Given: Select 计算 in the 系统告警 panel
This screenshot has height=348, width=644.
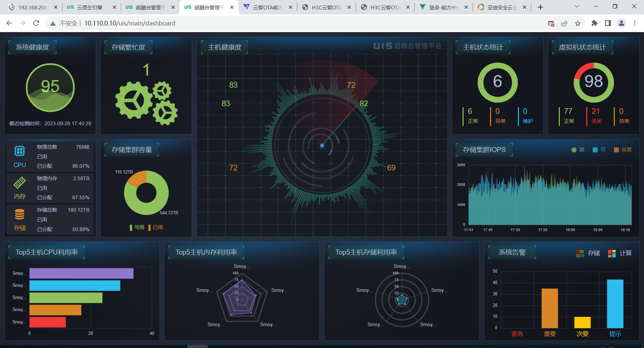Looking at the screenshot, I should [x=620, y=253].
